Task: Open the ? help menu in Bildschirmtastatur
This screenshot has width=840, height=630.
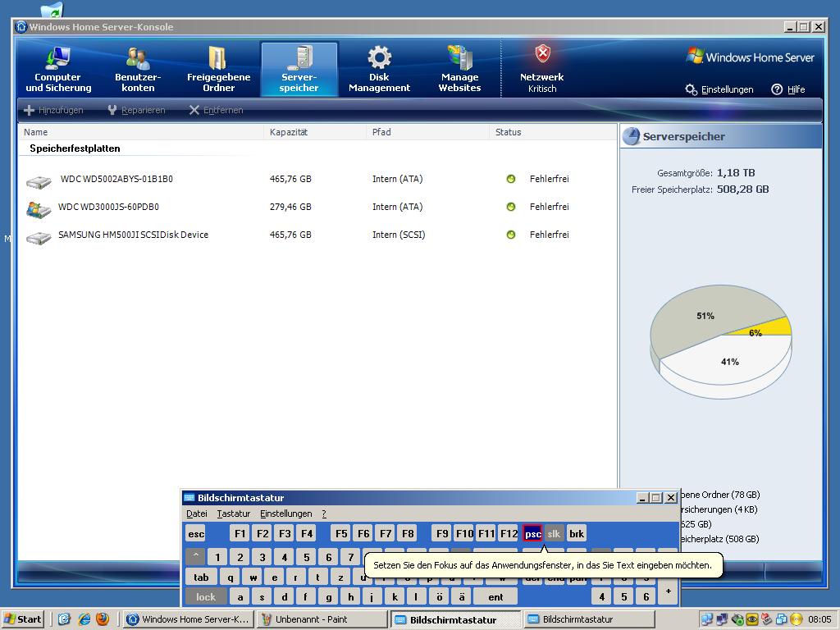Action: pos(324,514)
